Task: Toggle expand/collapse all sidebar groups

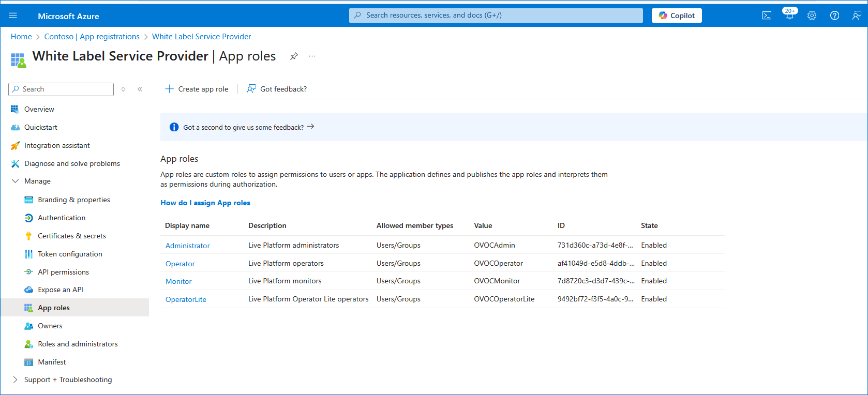Action: 123,89
